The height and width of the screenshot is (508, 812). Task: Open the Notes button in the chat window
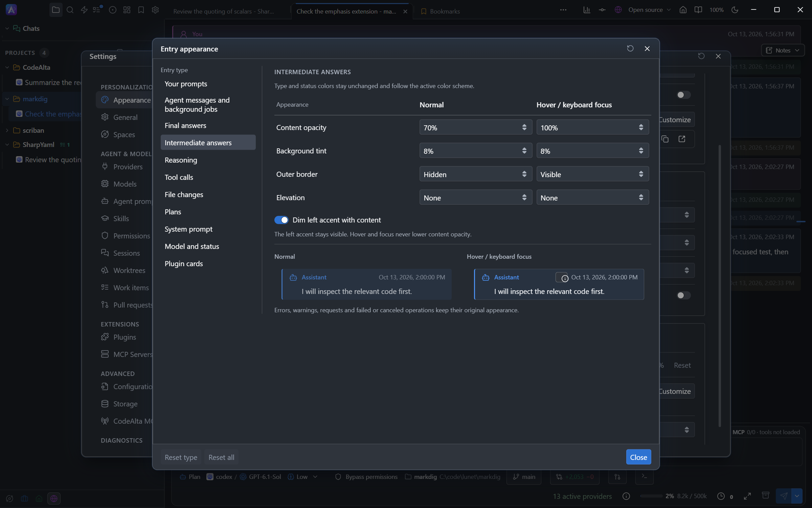(783, 50)
